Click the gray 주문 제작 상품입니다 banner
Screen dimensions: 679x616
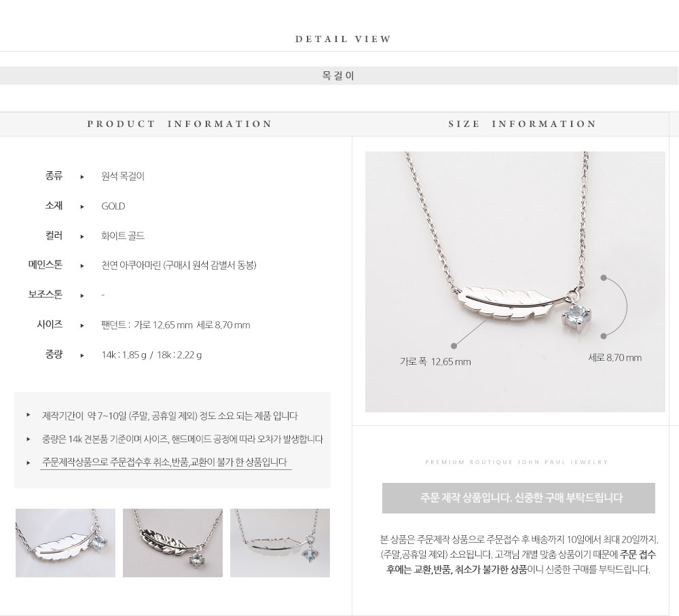tap(518, 498)
